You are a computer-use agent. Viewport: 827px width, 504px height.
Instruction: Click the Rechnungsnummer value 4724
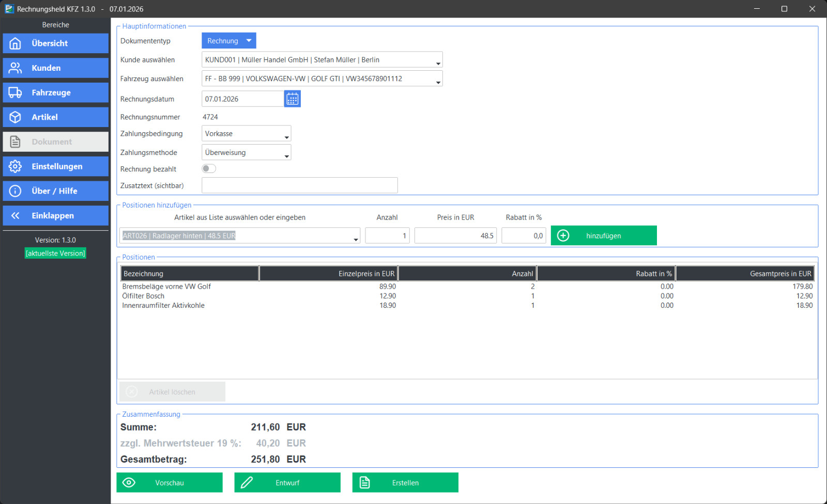(x=210, y=117)
